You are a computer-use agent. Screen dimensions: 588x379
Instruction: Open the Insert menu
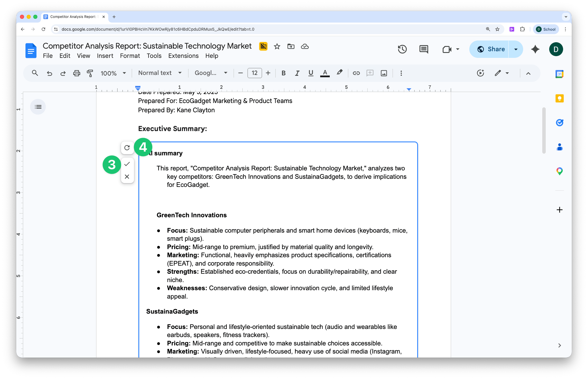tap(105, 56)
